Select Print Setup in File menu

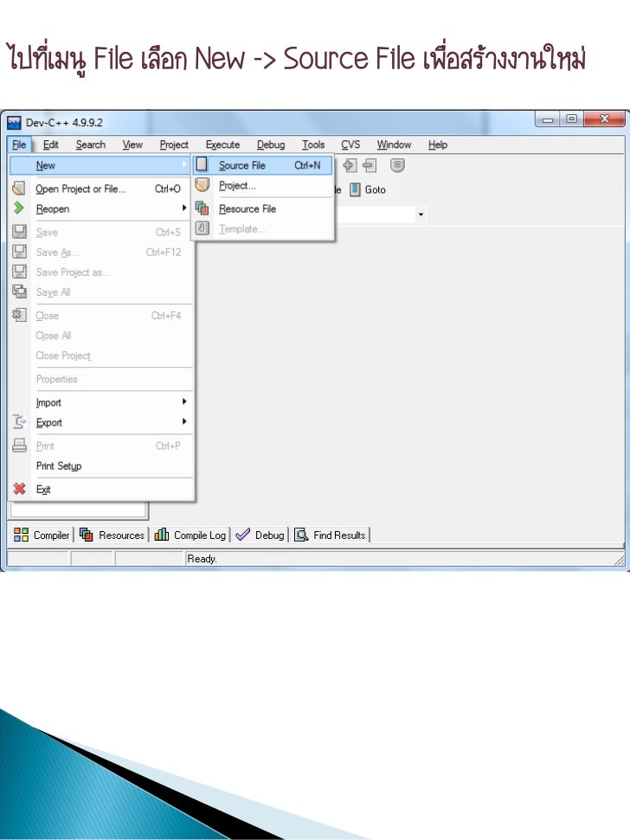pos(100,465)
